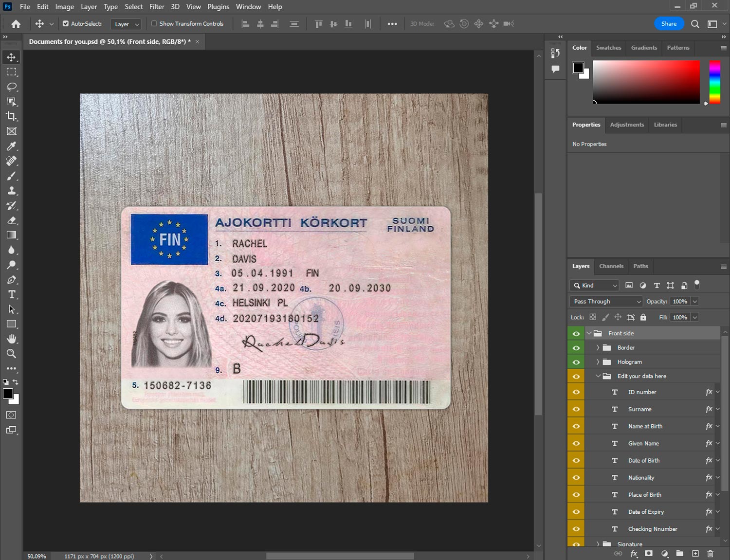Select the Hand tool
This screenshot has height=560, width=730.
(11, 339)
